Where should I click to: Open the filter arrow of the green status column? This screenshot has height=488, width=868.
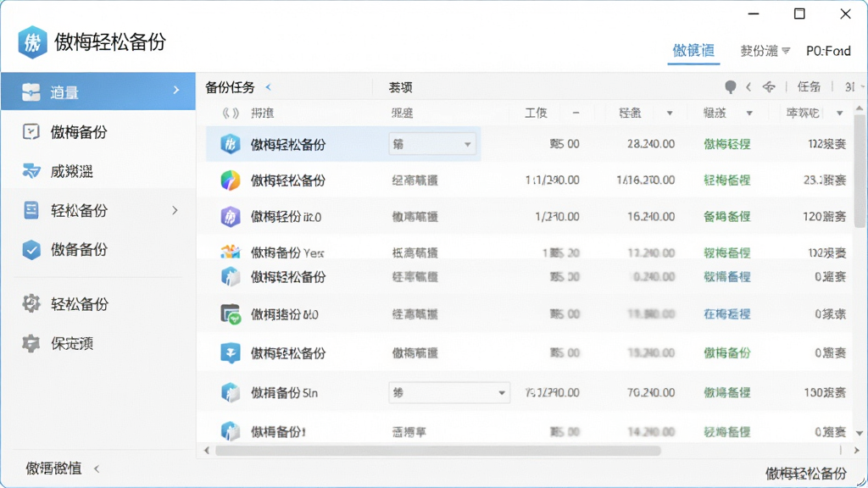coord(749,114)
